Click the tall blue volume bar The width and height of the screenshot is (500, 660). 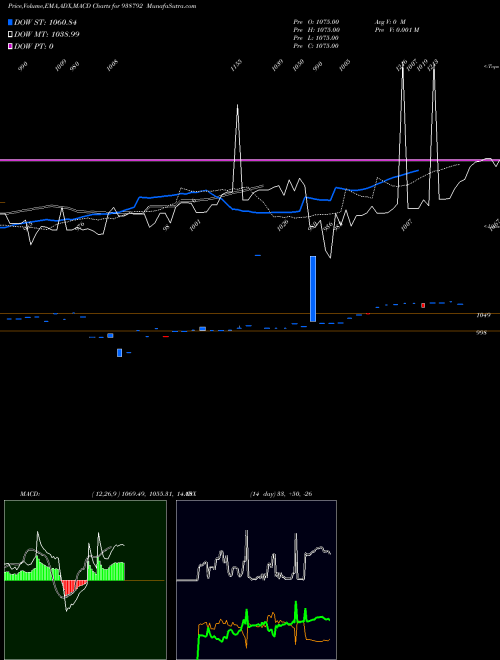pos(313,289)
